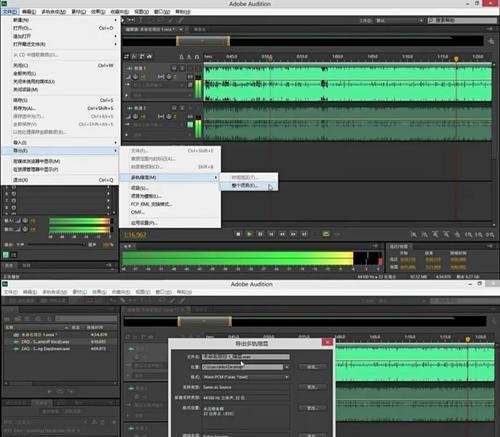The width and height of the screenshot is (500, 437).
Task: Click yellow playhead marker on top window timeline
Action: [x=456, y=59]
